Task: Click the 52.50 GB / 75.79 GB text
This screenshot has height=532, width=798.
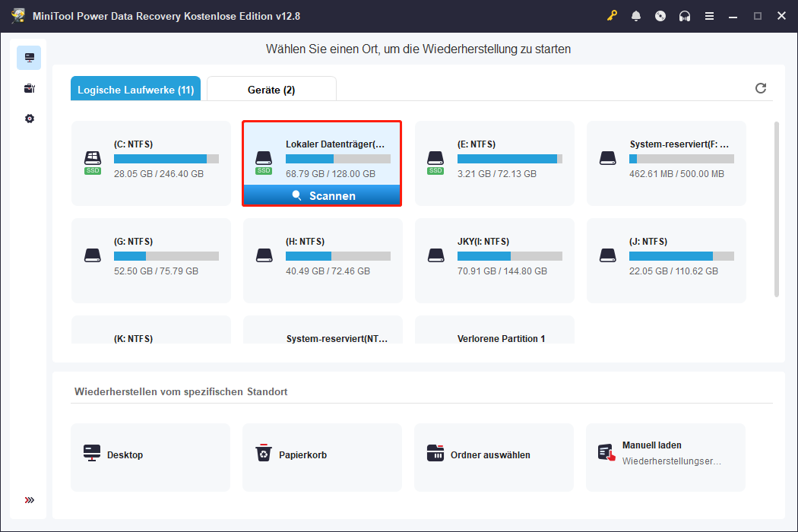Action: tap(157, 271)
